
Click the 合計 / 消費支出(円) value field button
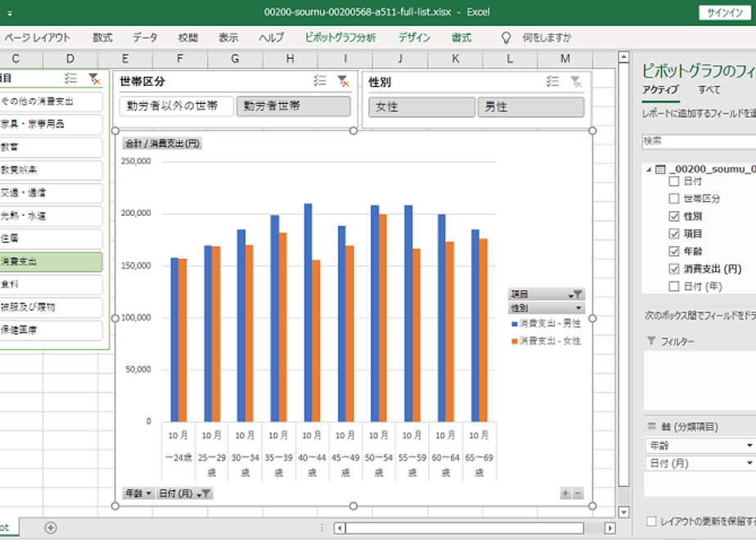tap(163, 143)
